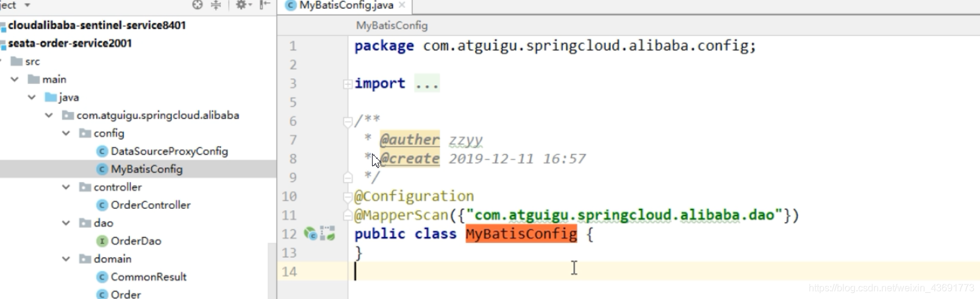This screenshot has width=980, height=299.
Task: Click the config package folder icon
Action: (x=85, y=133)
